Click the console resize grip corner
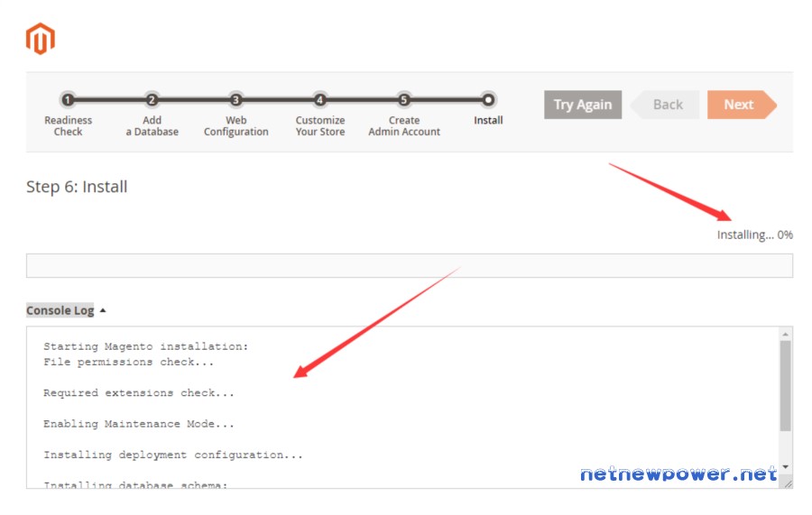Image resolution: width=812 pixels, height=515 pixels. tap(788, 483)
